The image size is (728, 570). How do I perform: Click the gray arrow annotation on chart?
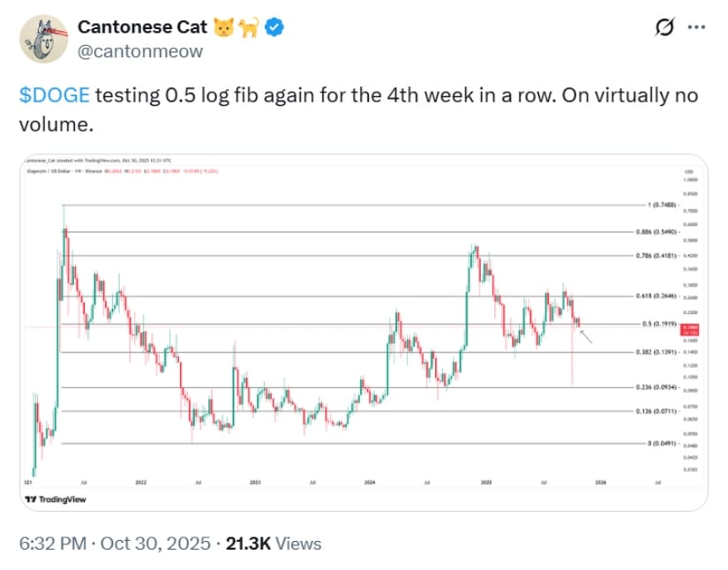click(587, 334)
